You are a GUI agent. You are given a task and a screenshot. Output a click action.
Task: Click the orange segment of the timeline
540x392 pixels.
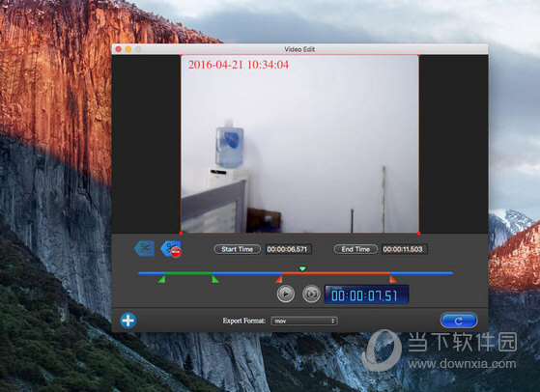(336, 273)
